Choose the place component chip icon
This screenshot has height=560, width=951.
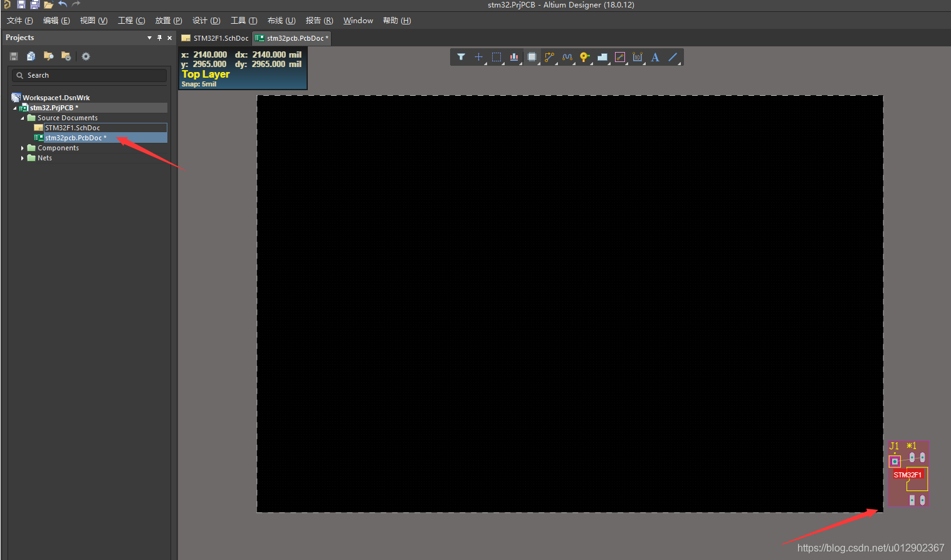click(x=532, y=57)
